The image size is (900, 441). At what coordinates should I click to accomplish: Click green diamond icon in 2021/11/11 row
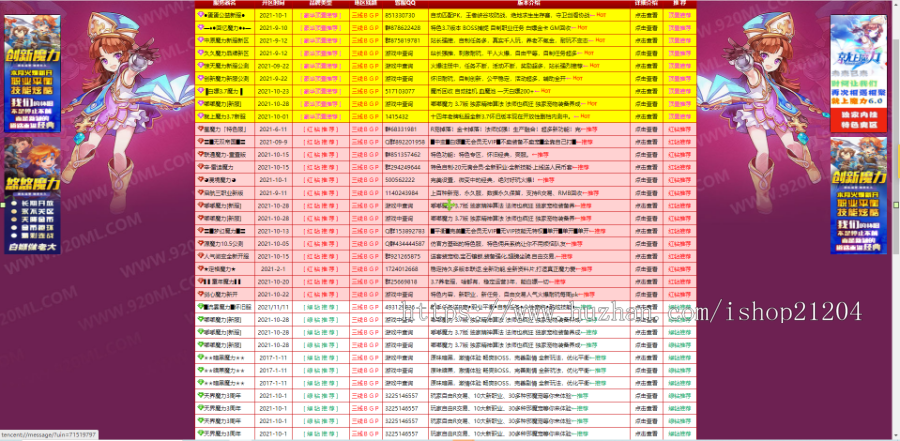(200, 307)
